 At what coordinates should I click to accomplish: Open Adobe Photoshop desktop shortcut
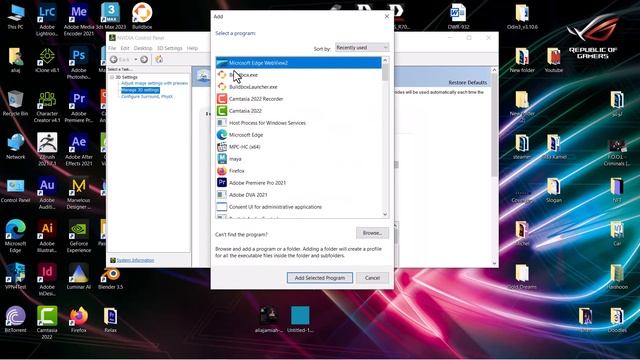79,63
